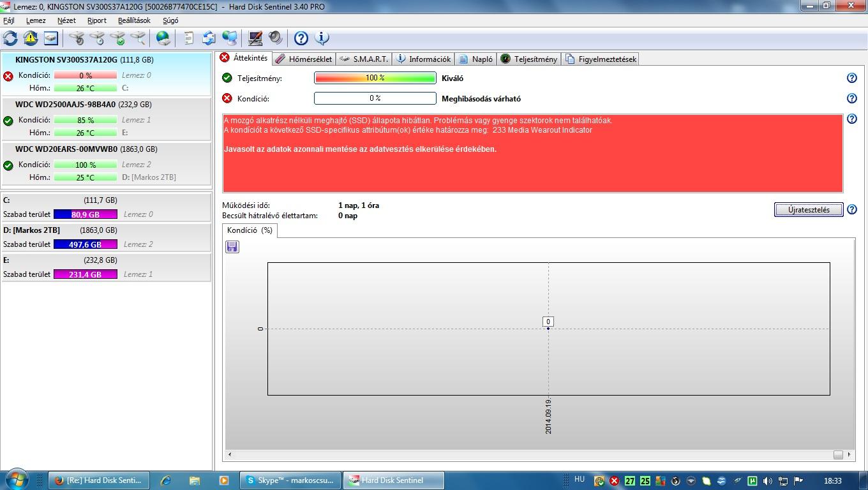Image resolution: width=868 pixels, height=490 pixels.
Task: Click the green 25 temperature tray icon
Action: 645,481
